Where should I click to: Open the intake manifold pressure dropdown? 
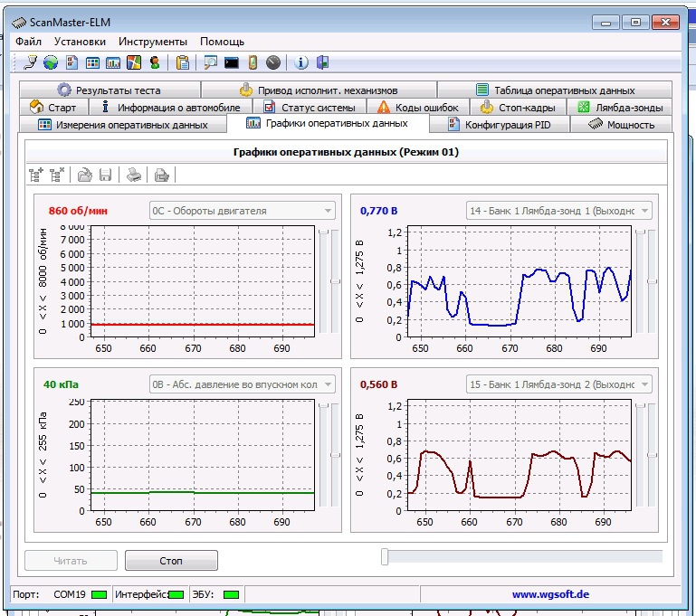(x=327, y=384)
